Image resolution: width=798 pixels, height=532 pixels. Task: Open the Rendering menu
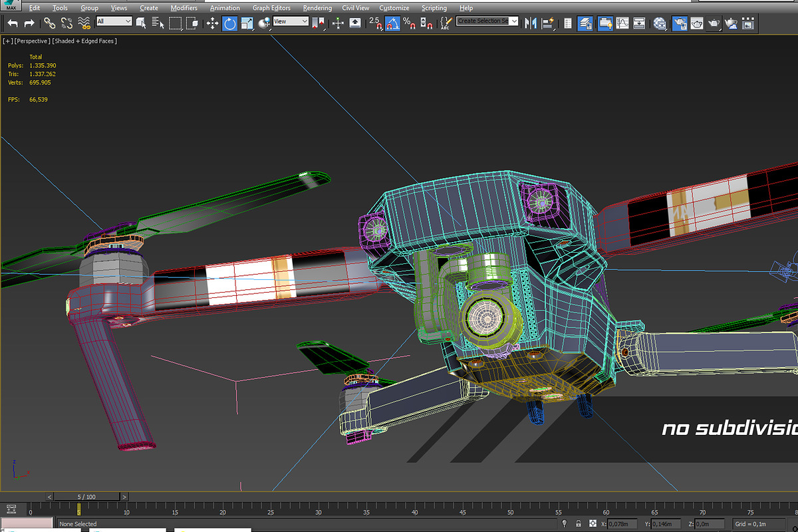317,8
